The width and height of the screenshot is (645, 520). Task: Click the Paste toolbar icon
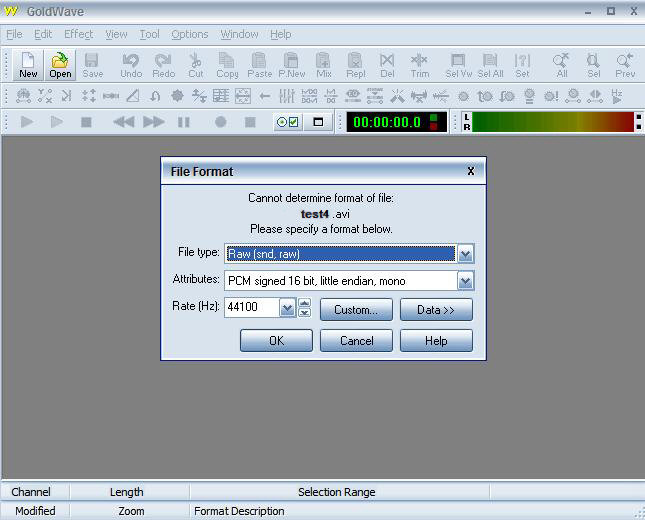[x=259, y=65]
